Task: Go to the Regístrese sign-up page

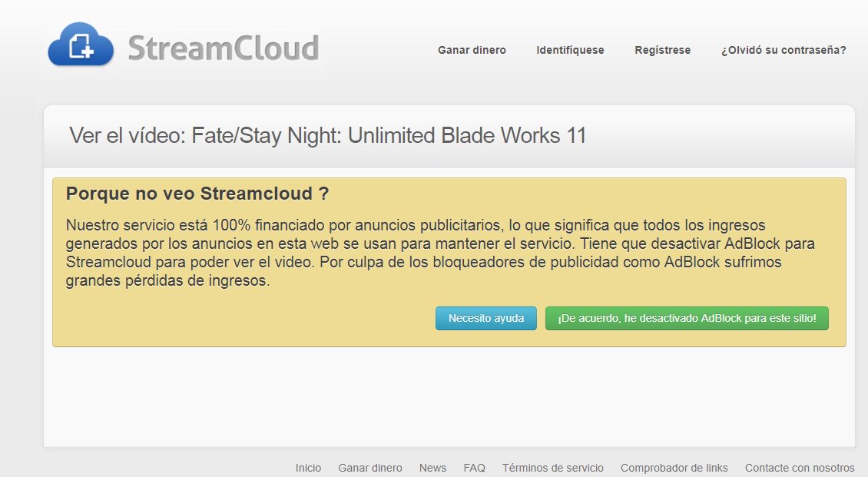Action: pos(662,50)
